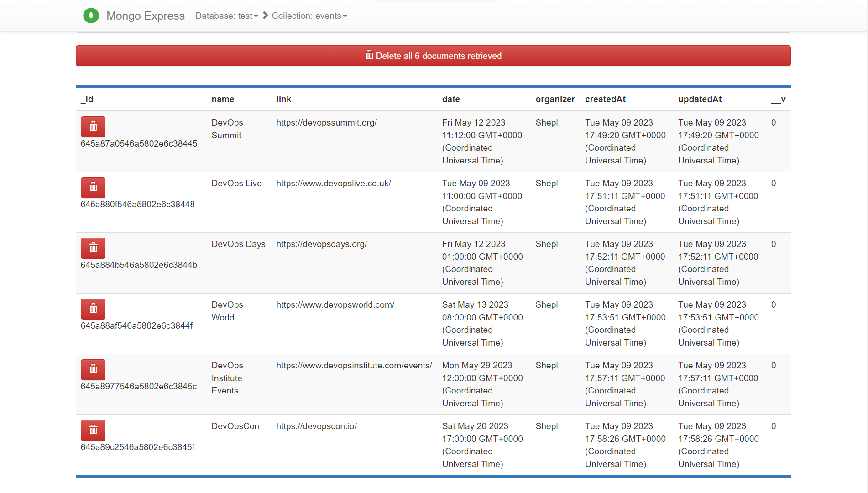Sort by the organizer column header

(555, 99)
